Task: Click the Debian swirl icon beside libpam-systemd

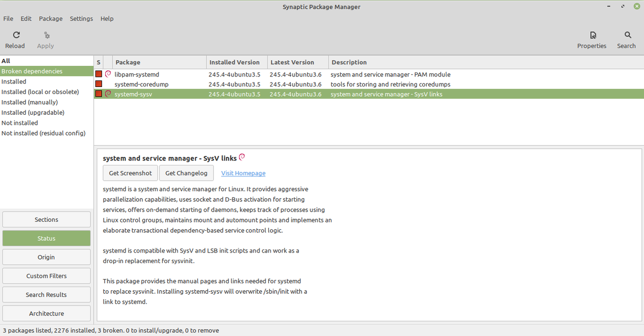Action: point(108,74)
